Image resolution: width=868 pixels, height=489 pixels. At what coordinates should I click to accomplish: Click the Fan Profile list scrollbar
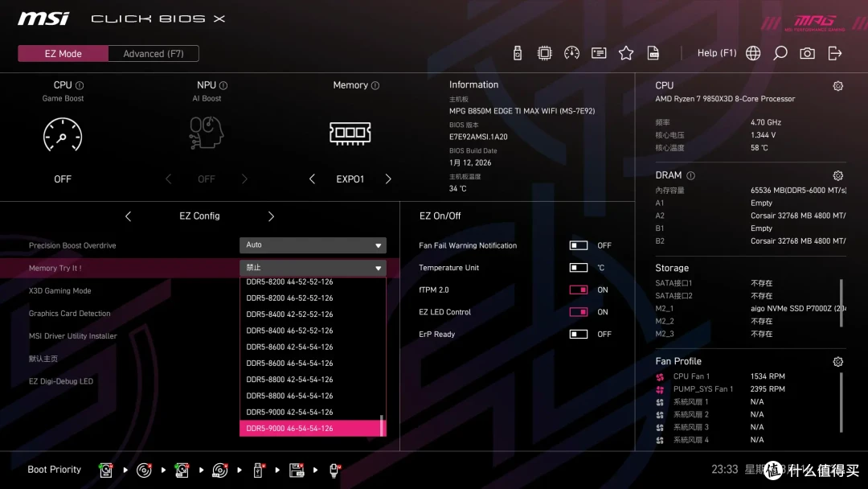pyautogui.click(x=841, y=402)
